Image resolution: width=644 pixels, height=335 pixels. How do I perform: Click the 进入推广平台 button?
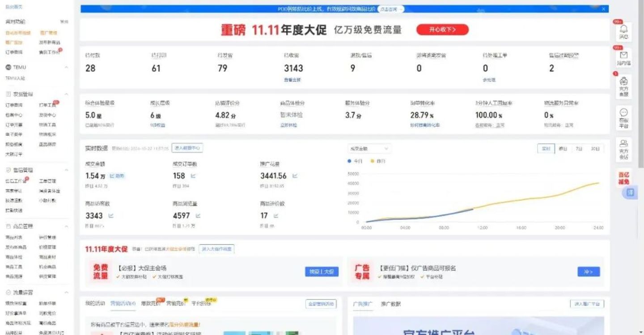click(x=587, y=304)
